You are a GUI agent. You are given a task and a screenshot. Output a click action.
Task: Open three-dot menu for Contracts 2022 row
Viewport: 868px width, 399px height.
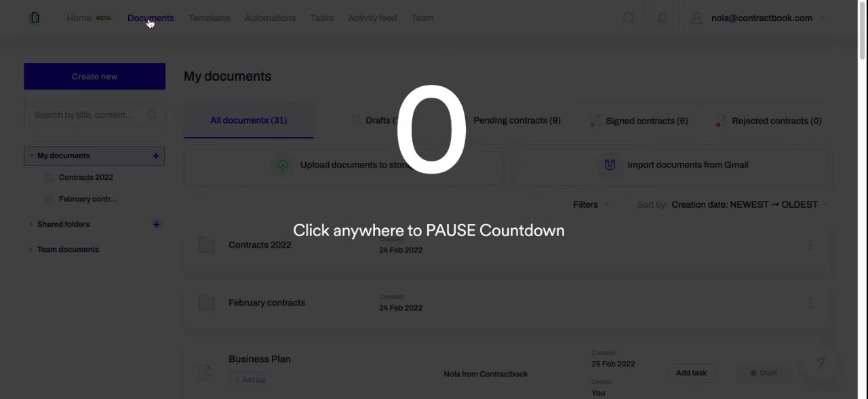coord(810,245)
